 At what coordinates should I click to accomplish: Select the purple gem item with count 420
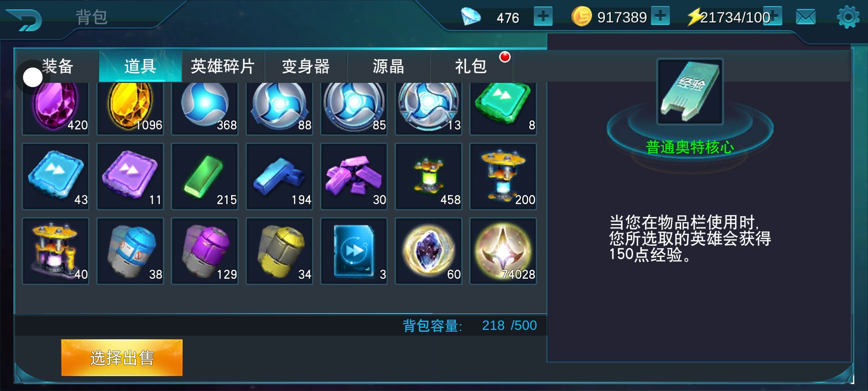click(x=55, y=108)
